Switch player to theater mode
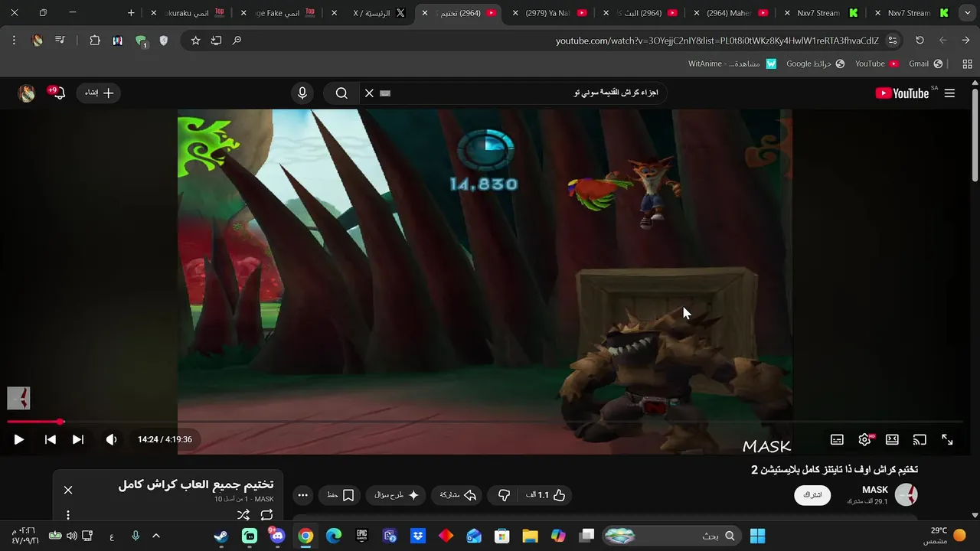 tap(892, 439)
